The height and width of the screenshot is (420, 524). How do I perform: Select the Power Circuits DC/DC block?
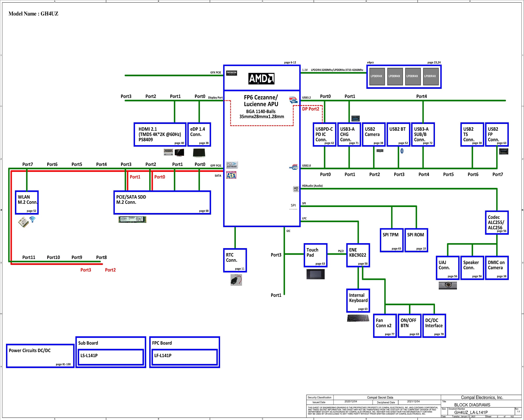[x=40, y=356]
